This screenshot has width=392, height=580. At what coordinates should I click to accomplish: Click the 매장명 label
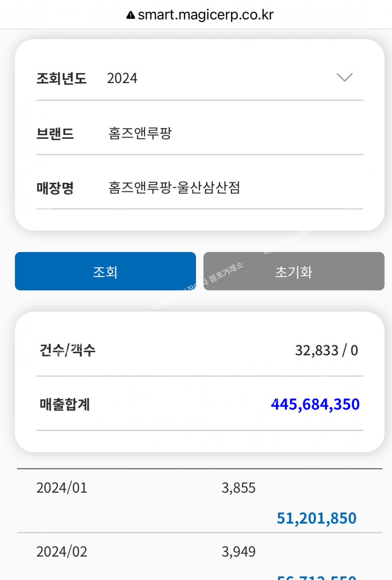[x=55, y=188]
